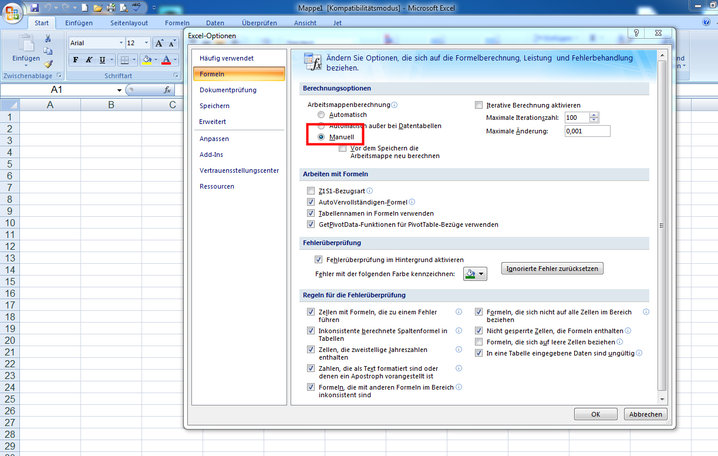This screenshot has width=718, height=456.
Task: Expand the fill color dropdown arrow
Action: (x=156, y=60)
